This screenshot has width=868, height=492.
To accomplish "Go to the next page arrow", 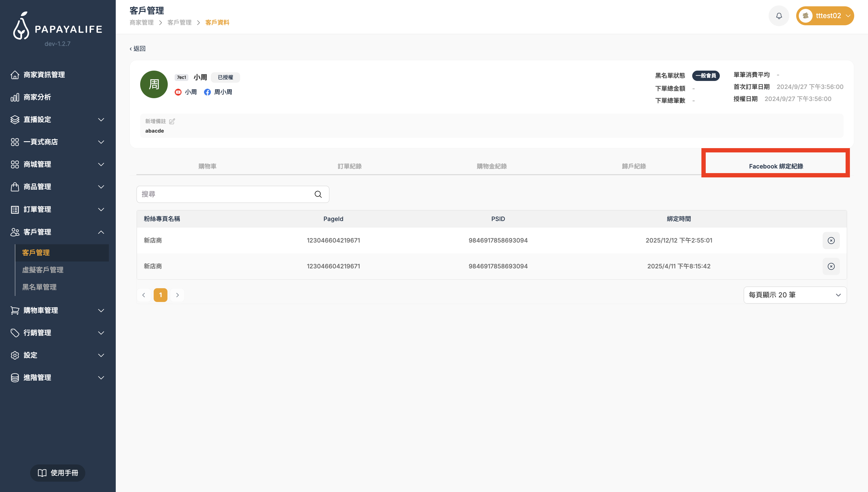I will click(x=177, y=295).
